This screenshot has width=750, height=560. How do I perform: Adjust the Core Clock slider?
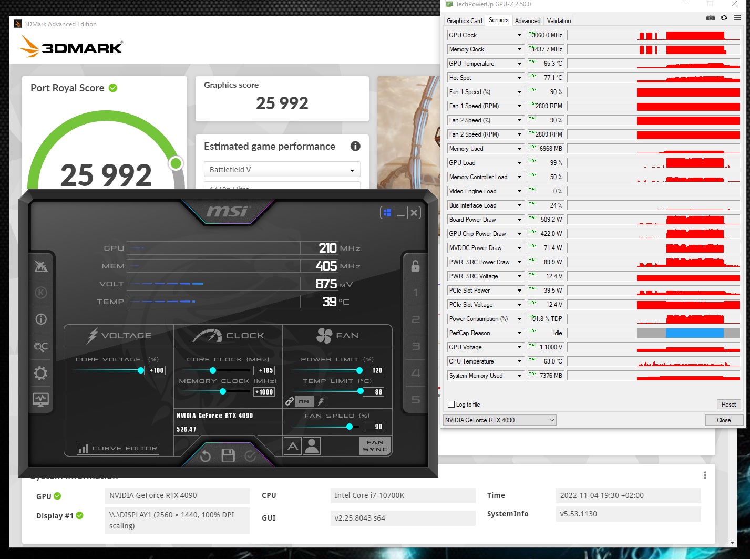coord(213,370)
